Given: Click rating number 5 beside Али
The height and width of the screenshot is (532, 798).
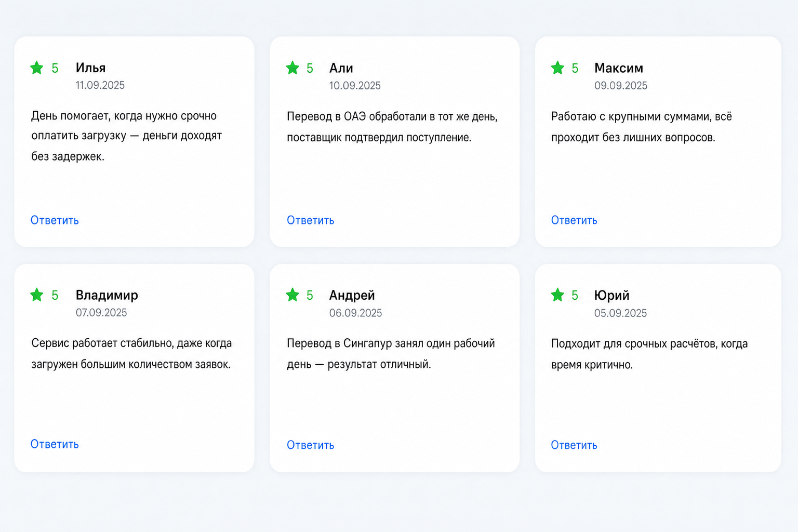Looking at the screenshot, I should click(x=310, y=68).
